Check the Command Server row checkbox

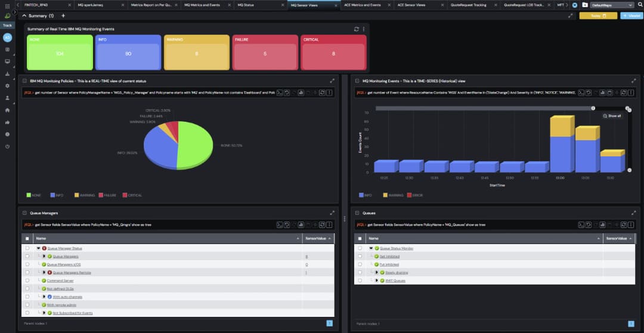point(27,280)
